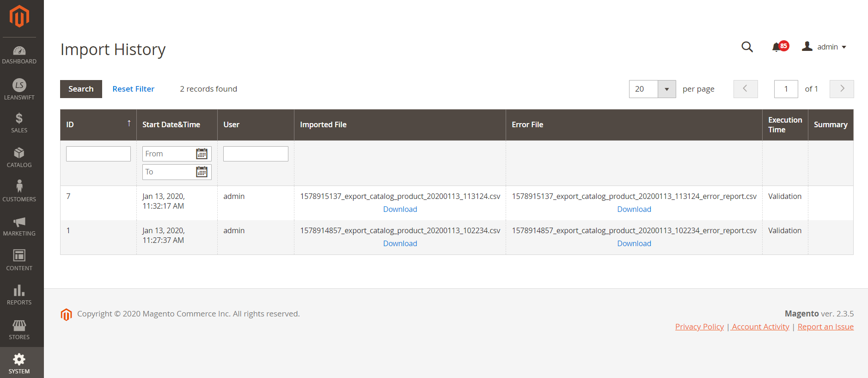Open the Dashboard menu

[19, 55]
